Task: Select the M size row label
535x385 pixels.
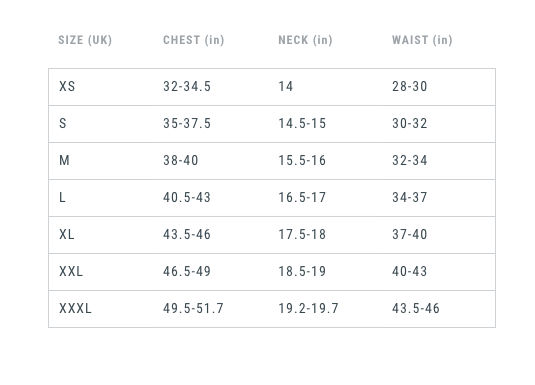Action: coord(64,160)
